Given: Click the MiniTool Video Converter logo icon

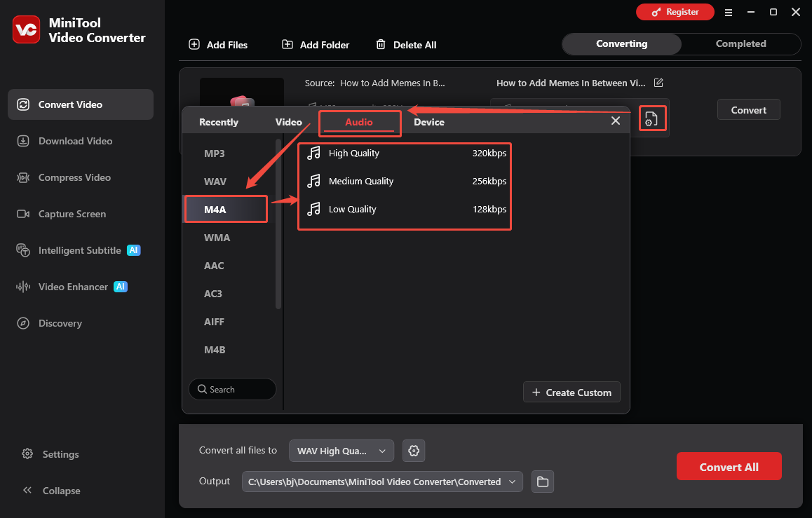Looking at the screenshot, I should pos(27,29).
